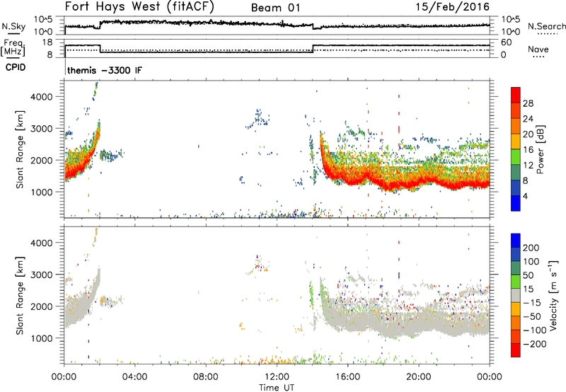
Task: Click the "Slant Range [km]" label of velocity panel
Action: click(x=20, y=296)
